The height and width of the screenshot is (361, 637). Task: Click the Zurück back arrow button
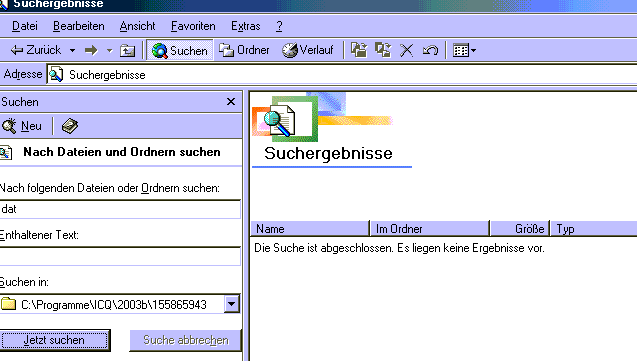(x=36, y=50)
